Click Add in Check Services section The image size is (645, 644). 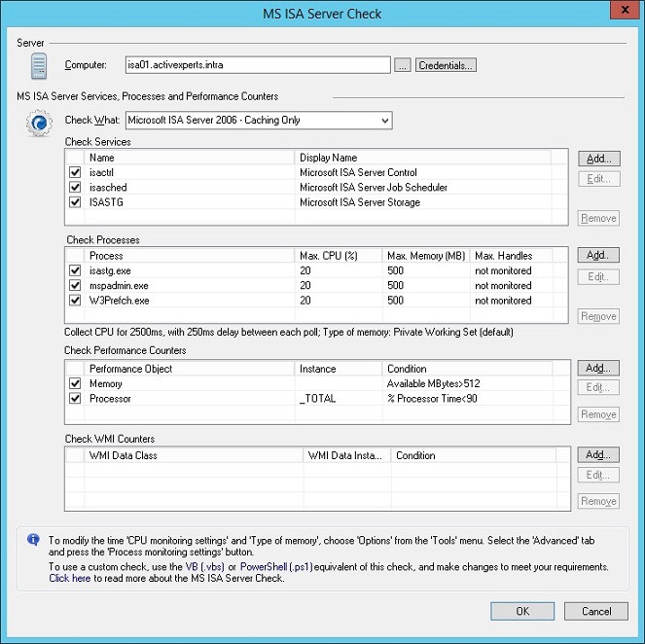(598, 159)
